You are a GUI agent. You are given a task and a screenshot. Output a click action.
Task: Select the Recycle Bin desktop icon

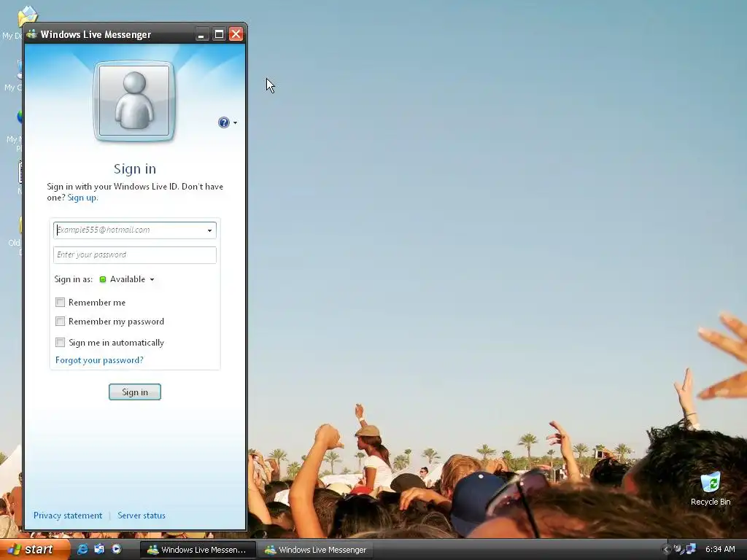tap(711, 488)
